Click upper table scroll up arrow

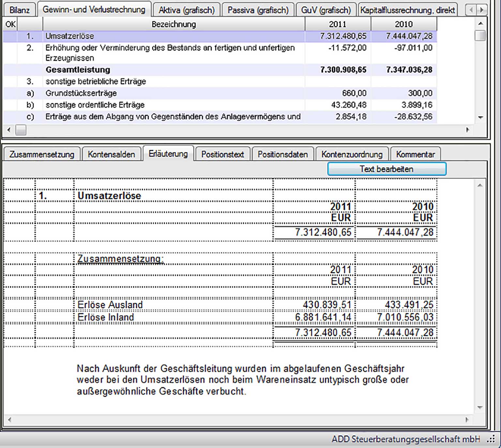[480, 24]
